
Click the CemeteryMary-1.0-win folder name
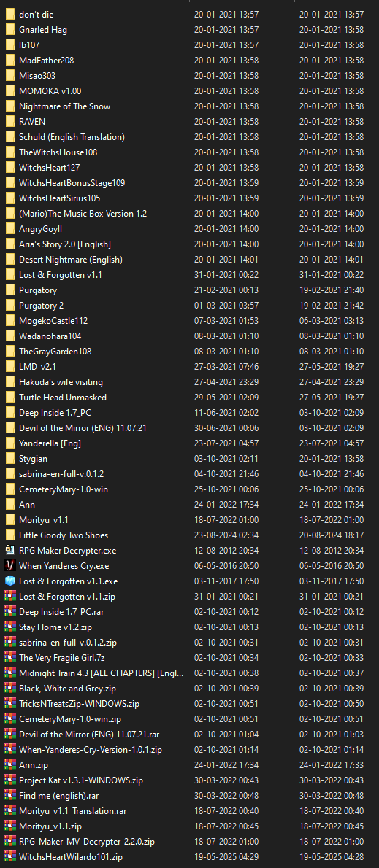[x=64, y=489]
